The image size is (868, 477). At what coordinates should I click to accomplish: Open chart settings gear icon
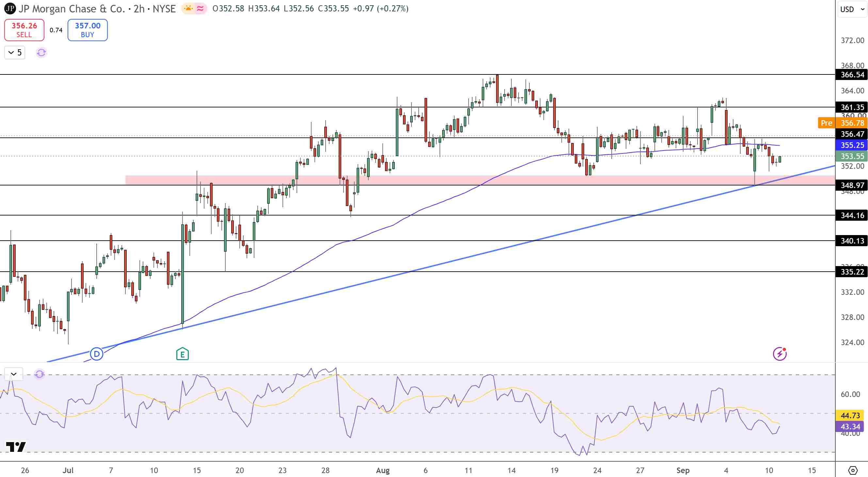(853, 470)
